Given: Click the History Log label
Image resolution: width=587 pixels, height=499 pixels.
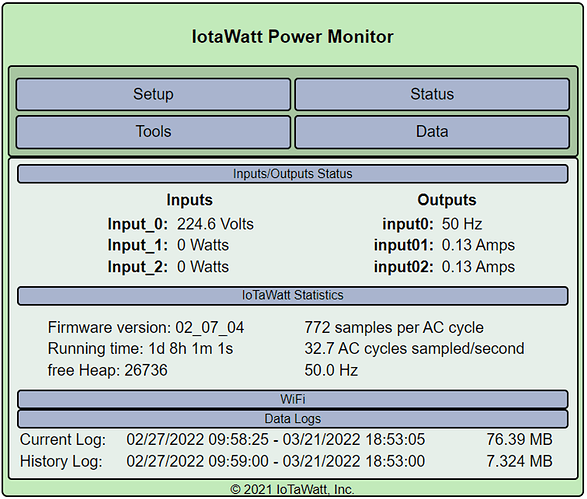Looking at the screenshot, I should [x=61, y=461].
